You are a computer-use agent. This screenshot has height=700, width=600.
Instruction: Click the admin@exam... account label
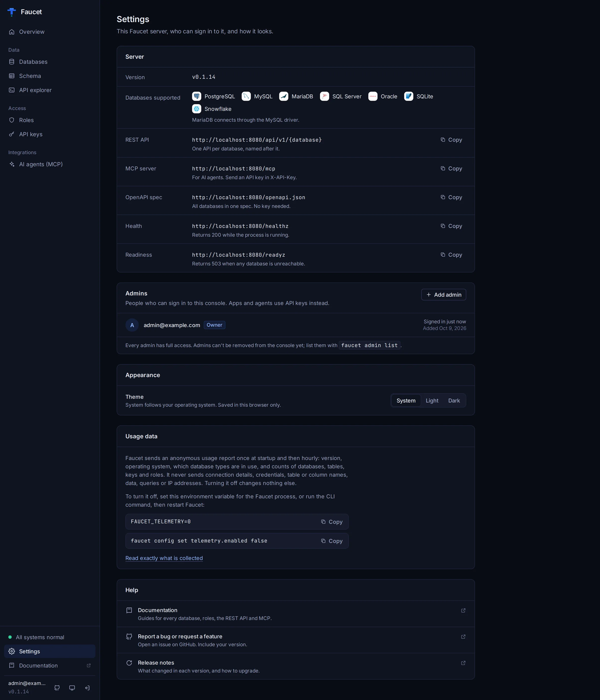(27, 683)
